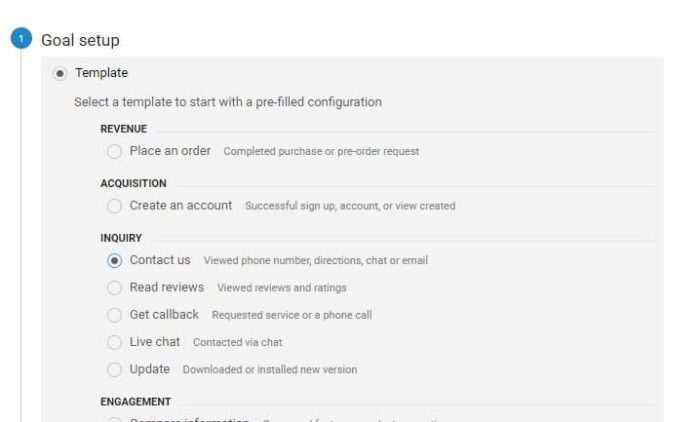Click the Place an order label text
Viewport: 700px width, 422px height.
pyautogui.click(x=170, y=151)
